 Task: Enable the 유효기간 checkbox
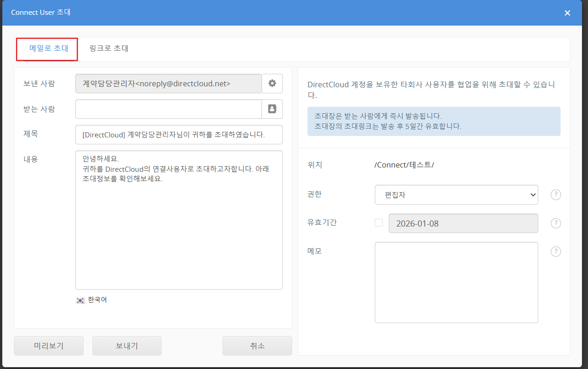(x=379, y=223)
